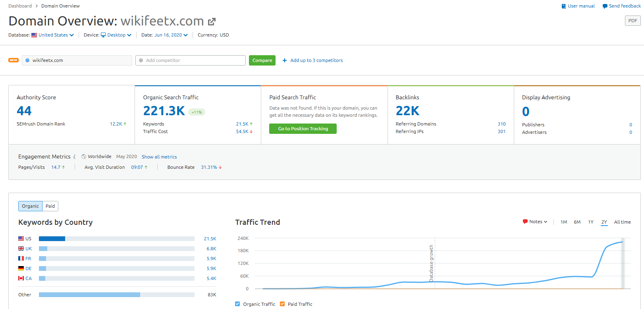The width and height of the screenshot is (644, 309).
Task: Click the US keywords progress bar
Action: pos(117,239)
